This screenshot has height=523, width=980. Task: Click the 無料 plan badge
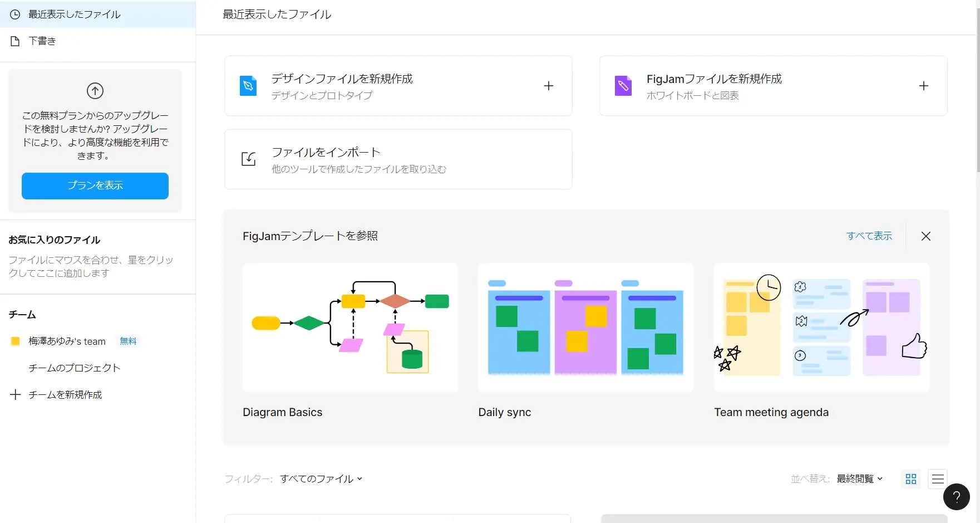(128, 341)
